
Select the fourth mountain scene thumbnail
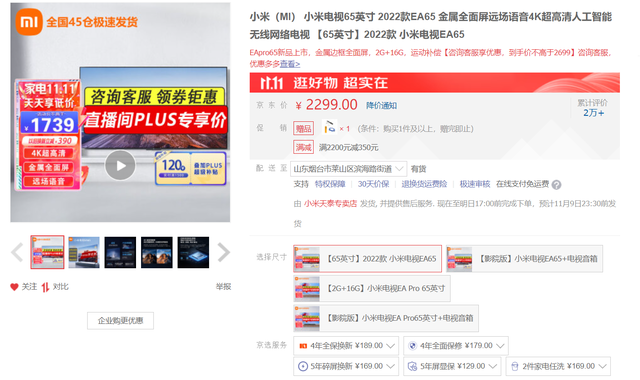pos(157,252)
